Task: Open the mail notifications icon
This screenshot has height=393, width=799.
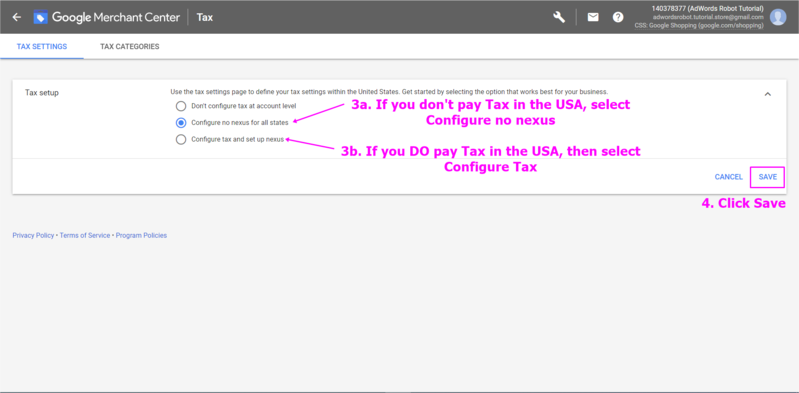Action: point(593,17)
